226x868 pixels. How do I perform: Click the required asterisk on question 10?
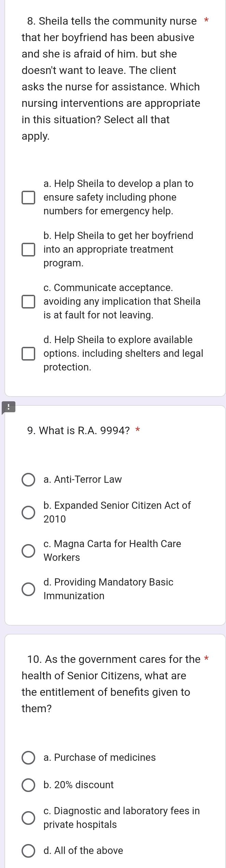tap(206, 659)
